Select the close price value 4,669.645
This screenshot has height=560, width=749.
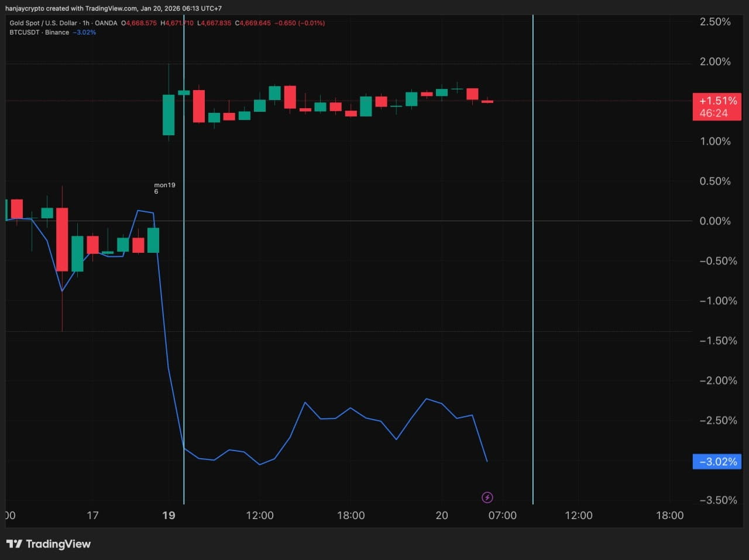(256, 23)
